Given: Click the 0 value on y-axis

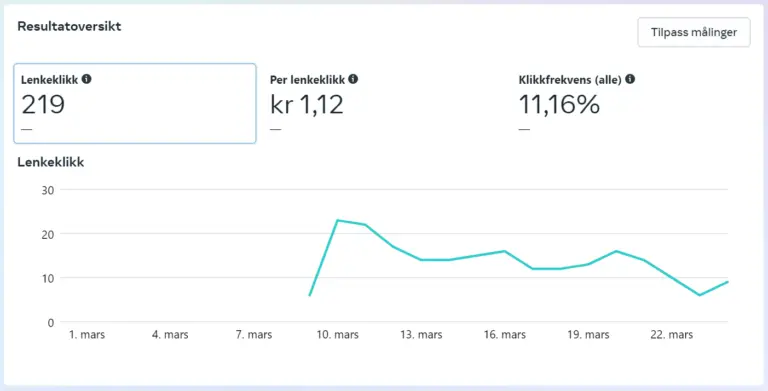Looking at the screenshot, I should [51, 322].
